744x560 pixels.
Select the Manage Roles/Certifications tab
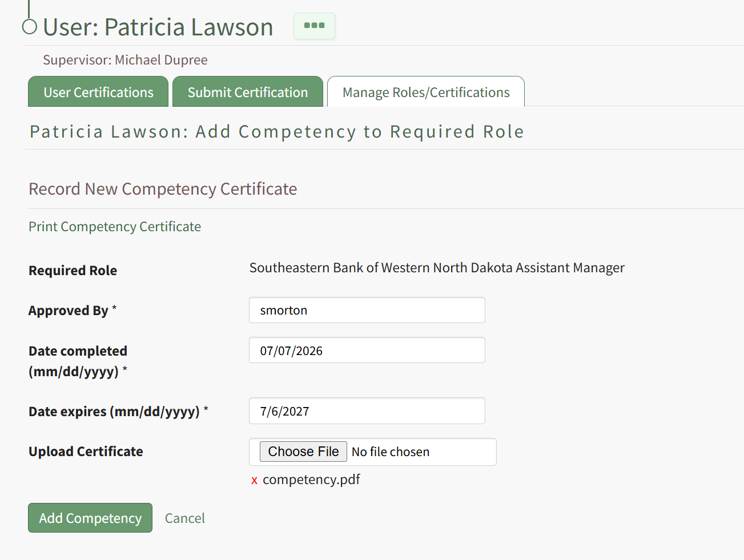coord(426,92)
